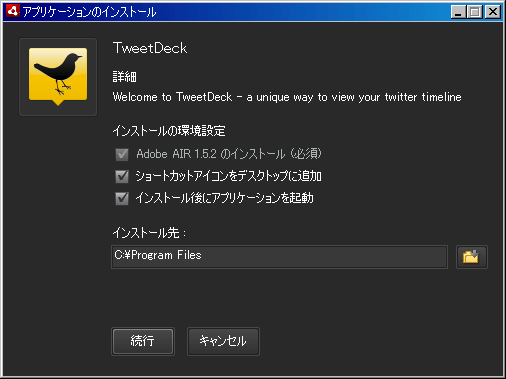Click the キャンセル cancel button
506x379 pixels.
223,341
